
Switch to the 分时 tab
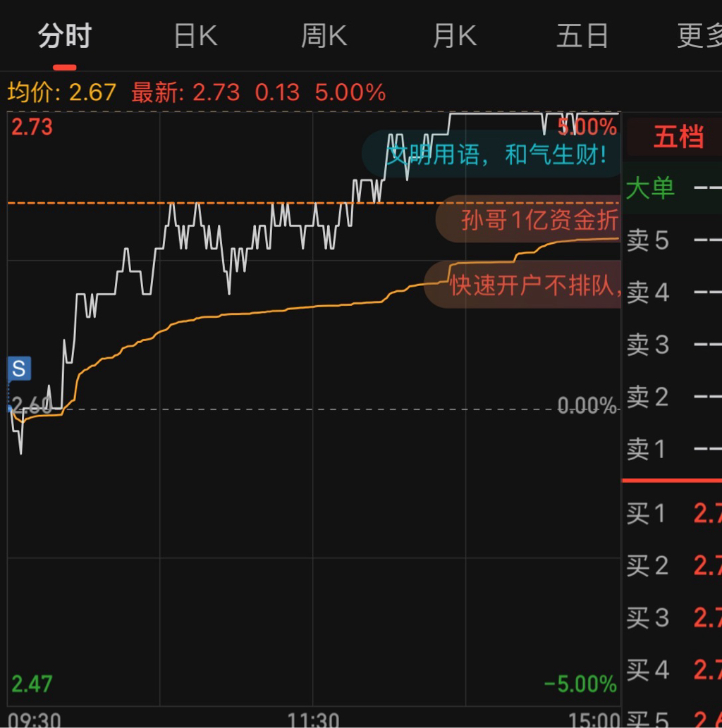[x=65, y=36]
